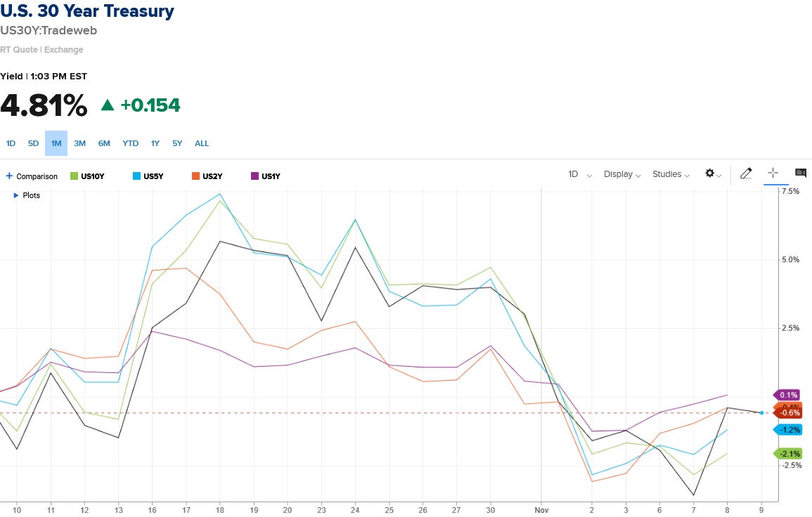812x517 pixels.
Task: Click the +0.154 change value
Action: point(150,105)
